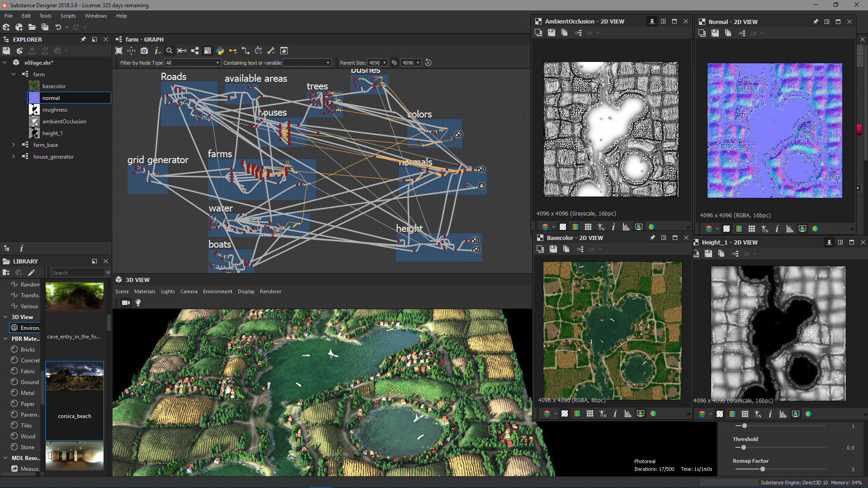Click the save icon above the Explorer tree

6,51
